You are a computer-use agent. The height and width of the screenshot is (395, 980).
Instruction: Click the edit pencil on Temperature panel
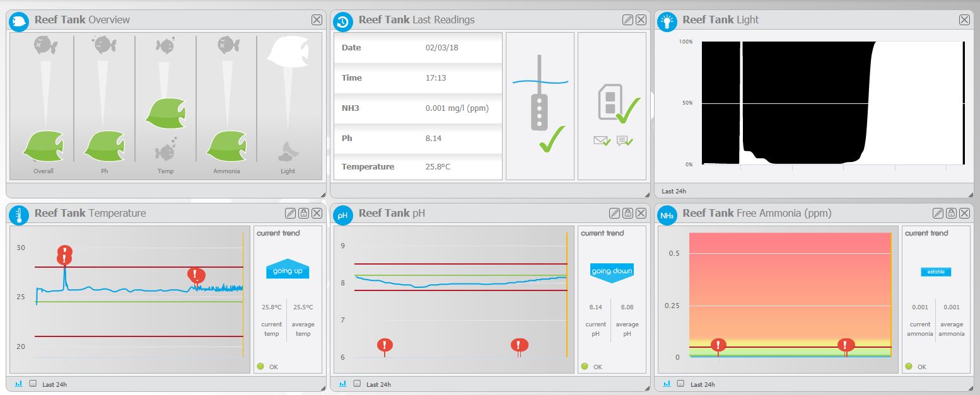(290, 213)
